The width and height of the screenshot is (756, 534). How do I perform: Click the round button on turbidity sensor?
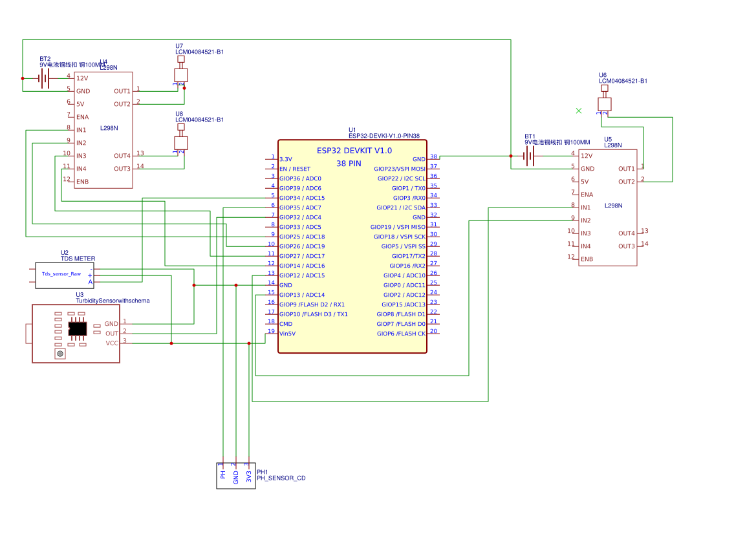pos(60,354)
